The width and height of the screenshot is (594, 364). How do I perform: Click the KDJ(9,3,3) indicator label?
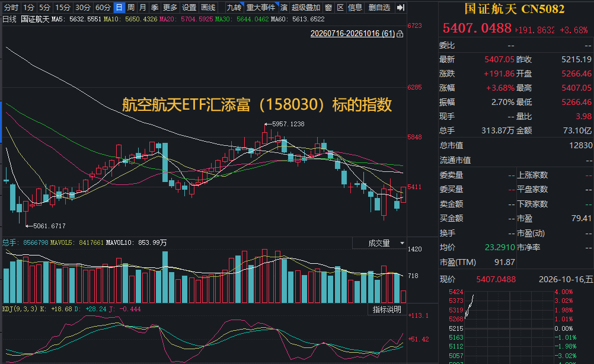[x=20, y=309]
